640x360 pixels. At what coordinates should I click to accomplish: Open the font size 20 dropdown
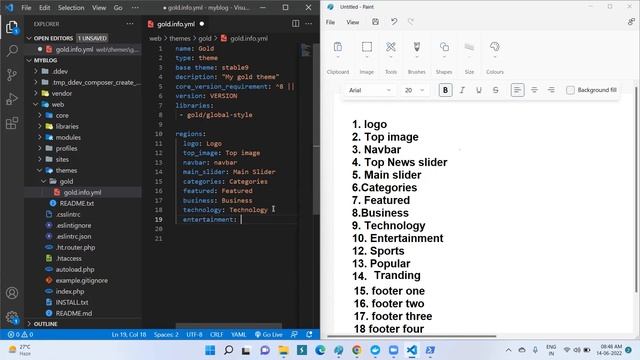[414, 90]
